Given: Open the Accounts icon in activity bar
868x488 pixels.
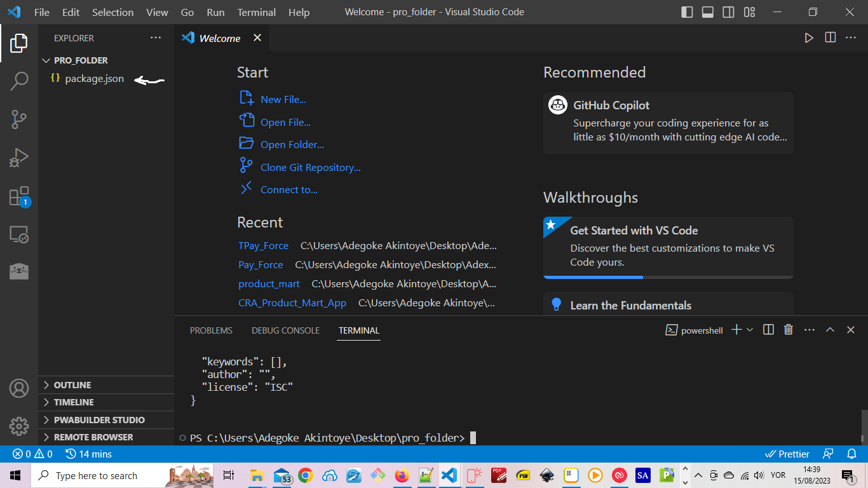Looking at the screenshot, I should pos(19,388).
